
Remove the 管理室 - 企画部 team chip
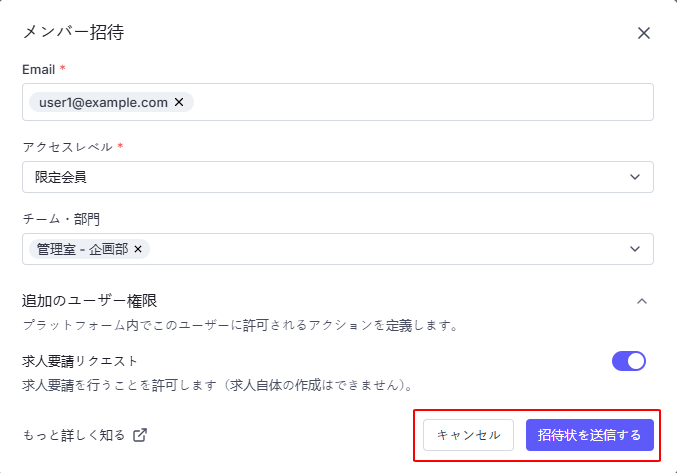(x=138, y=249)
